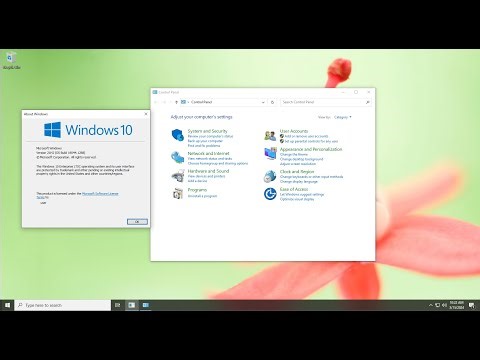
Task: Open the View by Category dropdown
Action: click(x=343, y=117)
